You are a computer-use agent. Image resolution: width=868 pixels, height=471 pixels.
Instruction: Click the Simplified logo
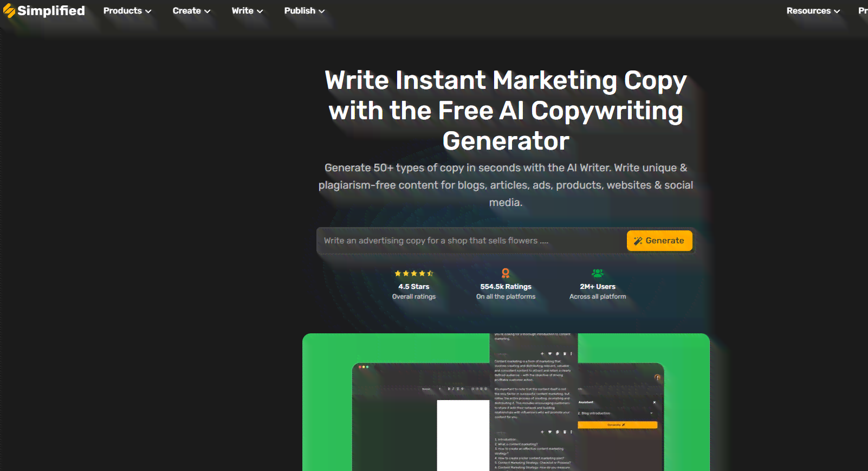[44, 11]
